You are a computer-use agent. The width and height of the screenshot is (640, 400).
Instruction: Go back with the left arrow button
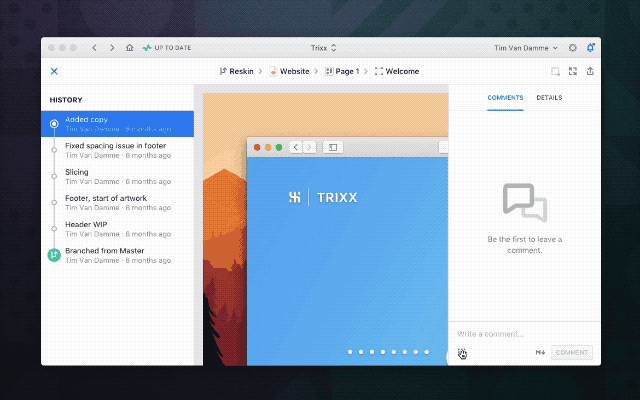94,48
